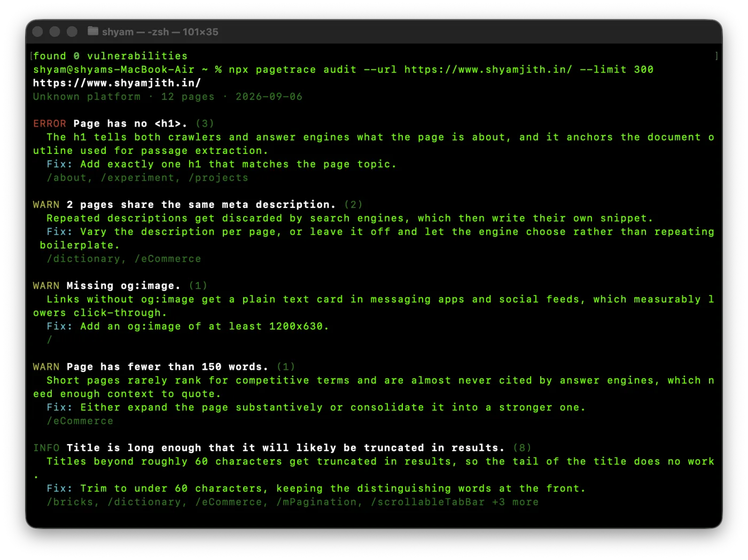
Task: Click the minimize window button
Action: pos(54,32)
